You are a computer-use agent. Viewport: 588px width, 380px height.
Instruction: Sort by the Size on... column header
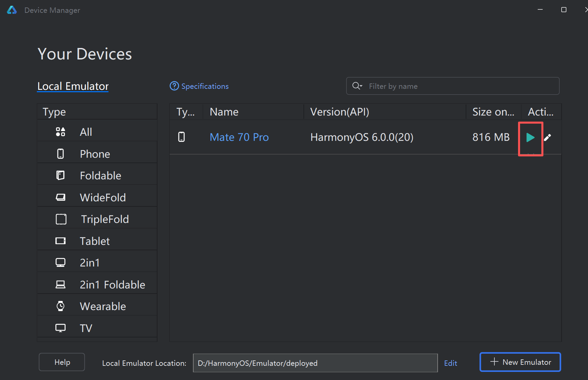493,112
